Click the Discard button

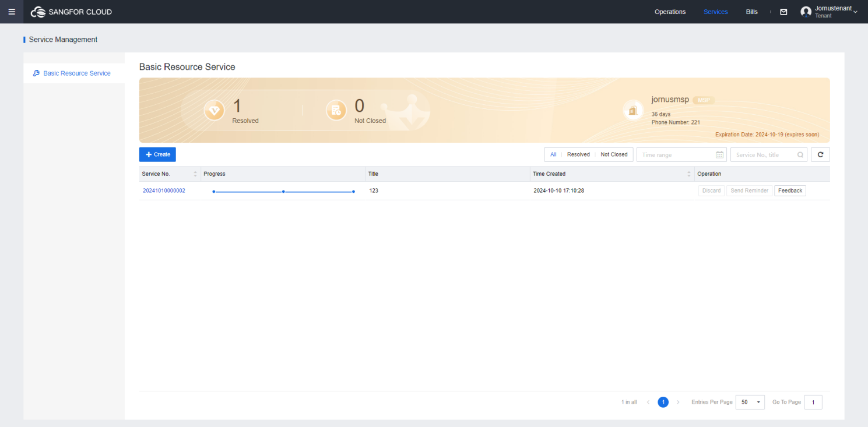point(711,190)
